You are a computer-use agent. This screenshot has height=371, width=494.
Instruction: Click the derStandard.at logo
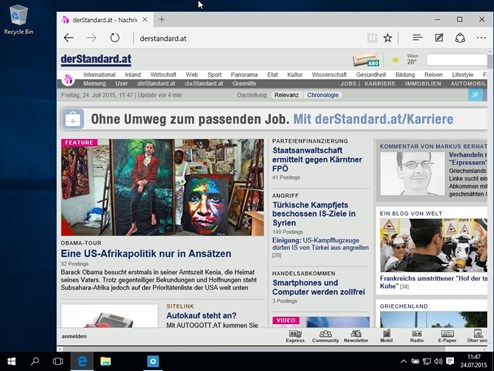coord(96,59)
